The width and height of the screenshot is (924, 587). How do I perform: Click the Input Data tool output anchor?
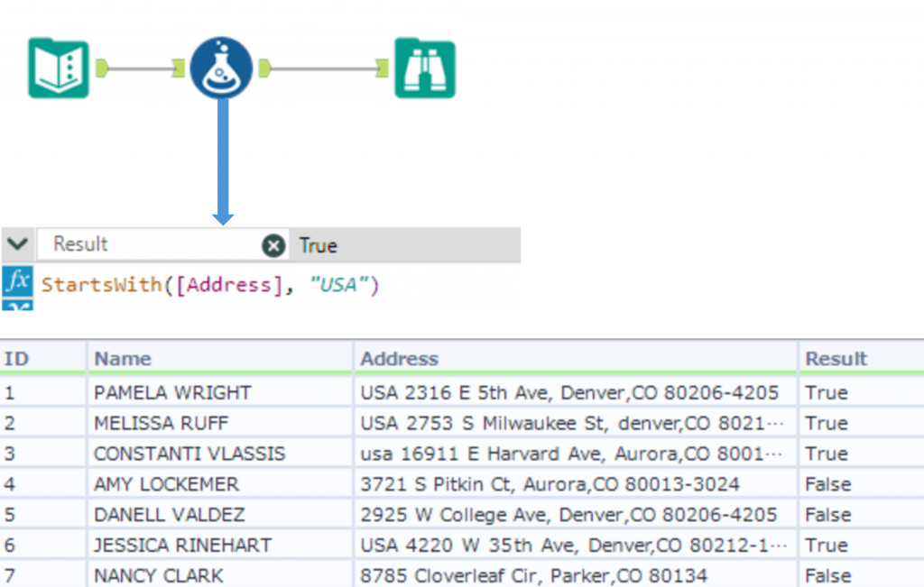(102, 68)
